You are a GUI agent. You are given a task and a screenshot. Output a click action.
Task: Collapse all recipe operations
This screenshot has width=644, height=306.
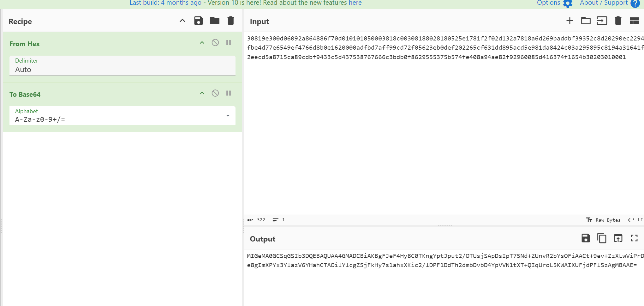click(x=182, y=21)
